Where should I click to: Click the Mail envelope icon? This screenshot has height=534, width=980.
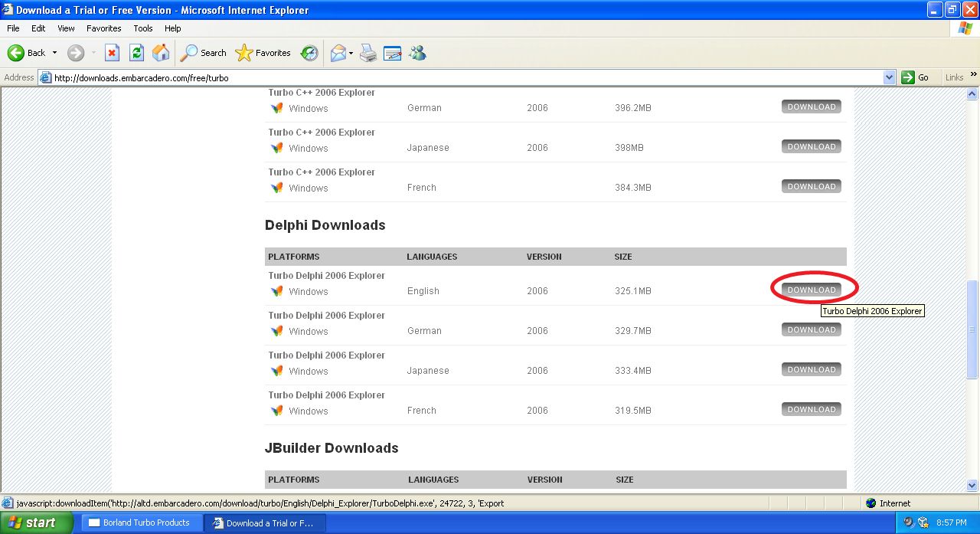point(338,53)
